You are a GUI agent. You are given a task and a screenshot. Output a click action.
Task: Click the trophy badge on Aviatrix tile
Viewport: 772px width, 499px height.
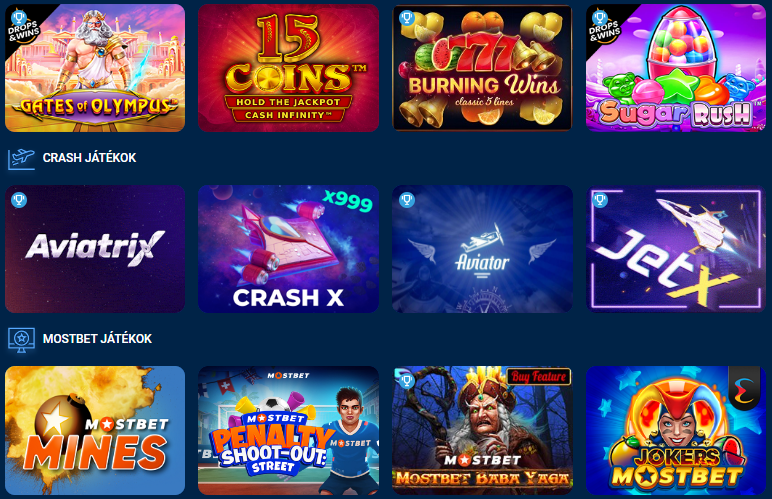click(x=19, y=200)
